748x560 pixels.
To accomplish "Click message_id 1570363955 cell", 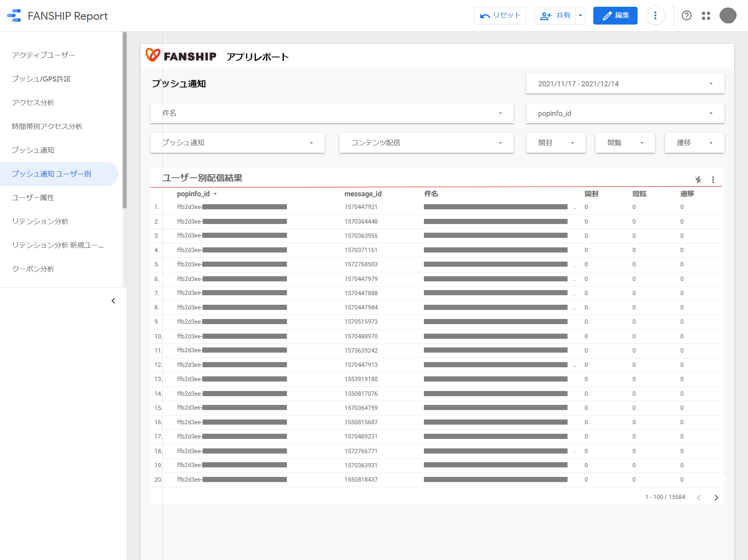I will (x=361, y=236).
